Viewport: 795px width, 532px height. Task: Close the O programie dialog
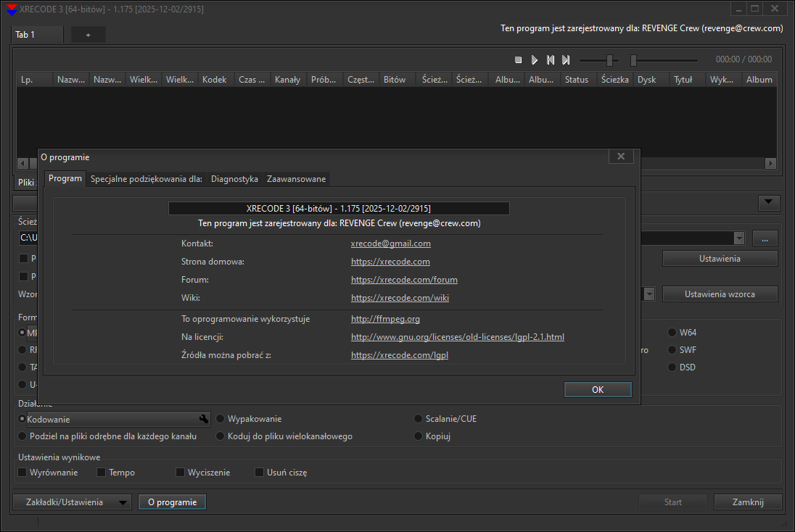tap(621, 157)
